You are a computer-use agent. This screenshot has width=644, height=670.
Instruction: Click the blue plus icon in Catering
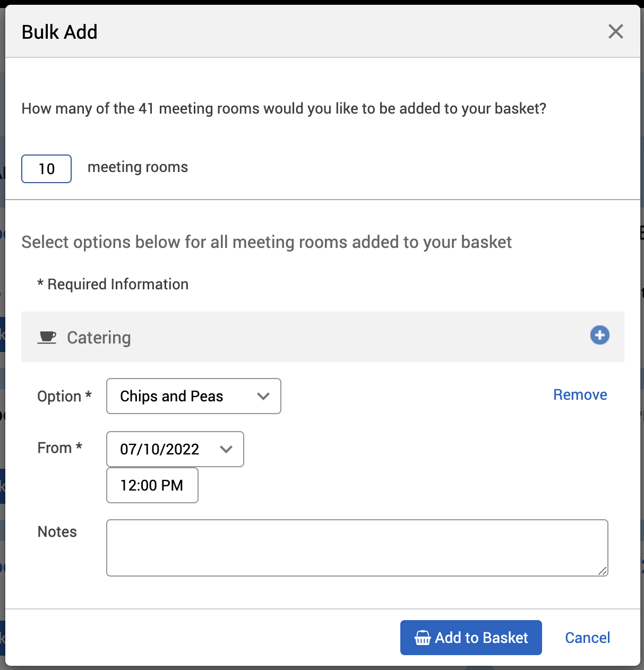[x=599, y=335]
